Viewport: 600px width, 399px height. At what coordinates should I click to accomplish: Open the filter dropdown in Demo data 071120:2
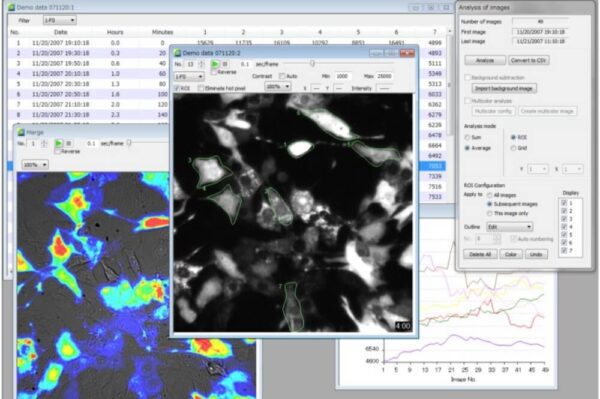[x=189, y=77]
